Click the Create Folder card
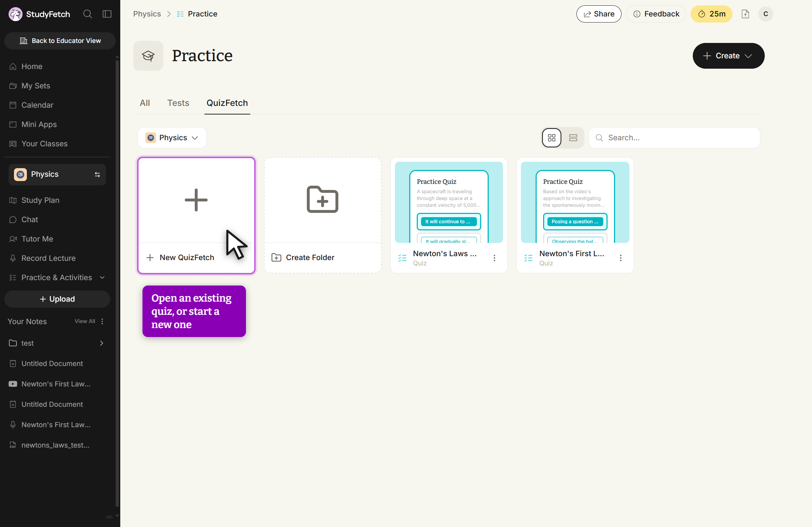The image size is (812, 527). pos(323,215)
